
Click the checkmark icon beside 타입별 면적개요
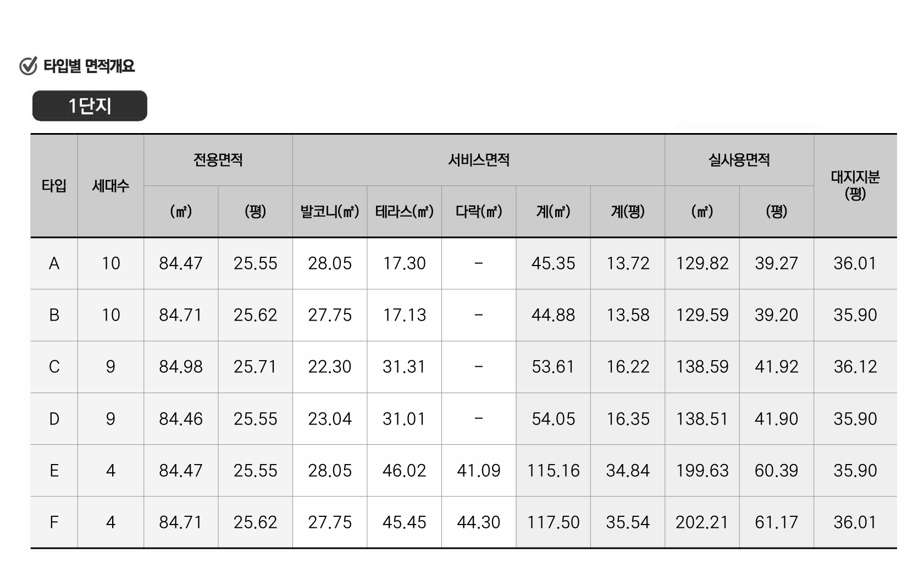click(x=28, y=66)
